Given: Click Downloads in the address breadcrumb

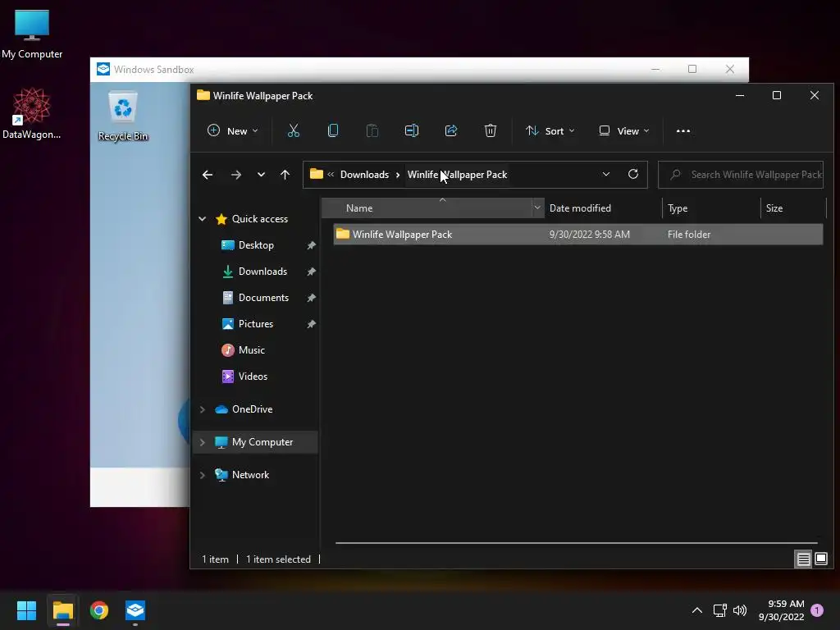Looking at the screenshot, I should pos(364,175).
